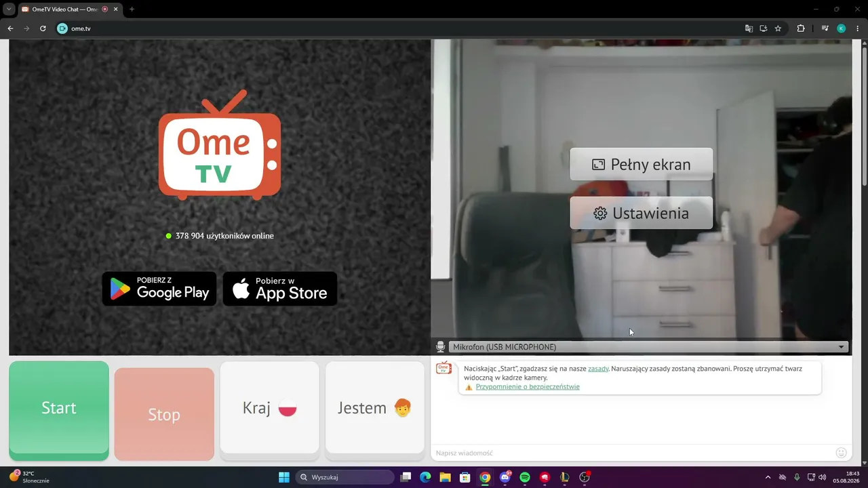Image resolution: width=868 pixels, height=488 pixels.
Task: Open Ustawienia settings button
Action: (x=642, y=213)
